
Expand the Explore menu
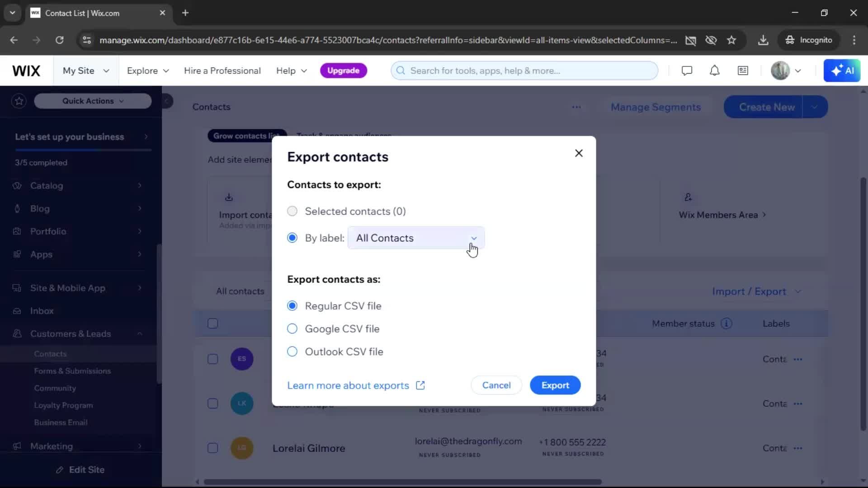(x=148, y=70)
